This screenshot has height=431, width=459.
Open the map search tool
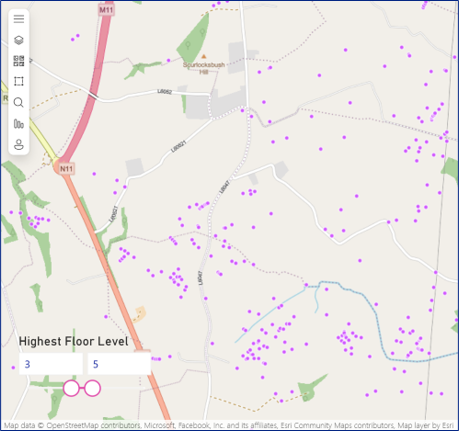click(x=19, y=102)
